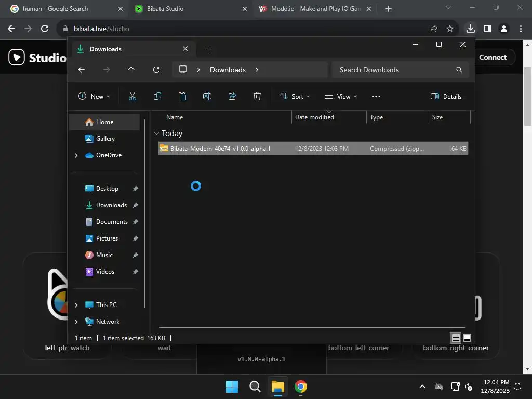Toggle the Details pane button
The width and height of the screenshot is (532, 399).
pyautogui.click(x=446, y=96)
